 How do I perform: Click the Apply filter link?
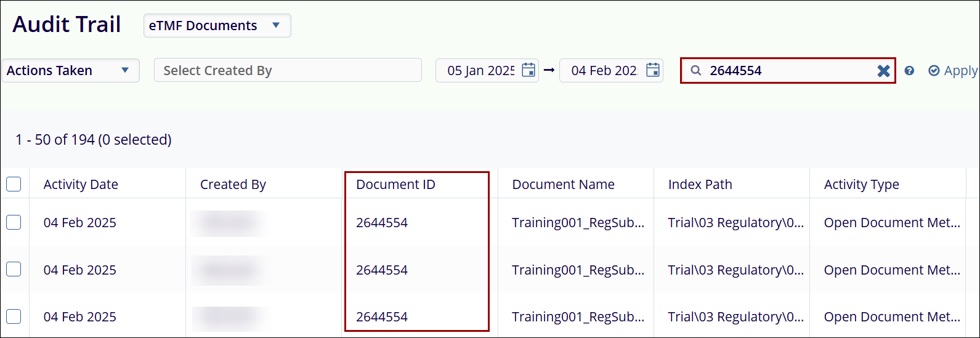[x=960, y=71]
